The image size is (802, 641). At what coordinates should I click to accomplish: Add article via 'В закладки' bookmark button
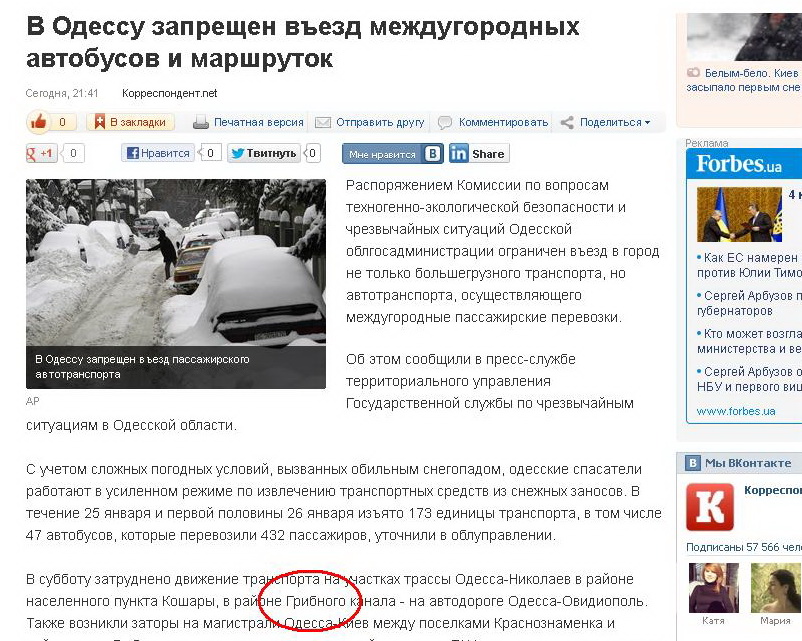[x=130, y=122]
